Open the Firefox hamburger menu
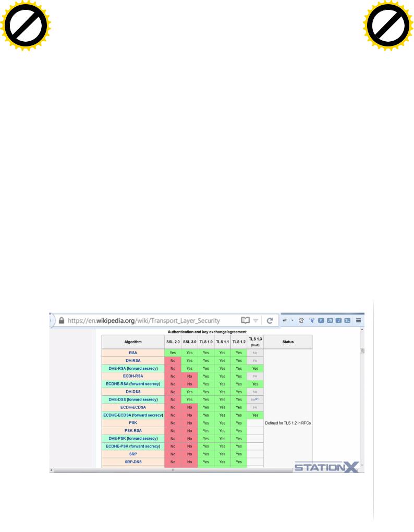Screen dimensions: 414x532 (358, 320)
